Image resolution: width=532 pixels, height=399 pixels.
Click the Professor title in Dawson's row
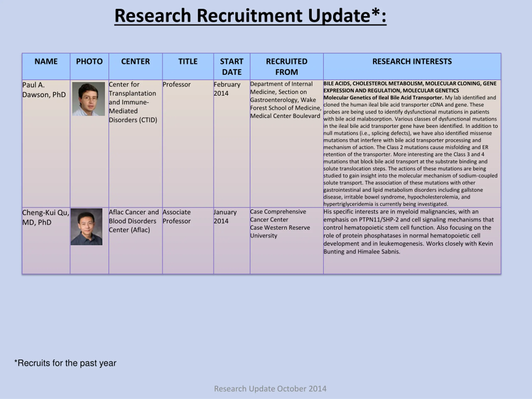[x=176, y=85]
